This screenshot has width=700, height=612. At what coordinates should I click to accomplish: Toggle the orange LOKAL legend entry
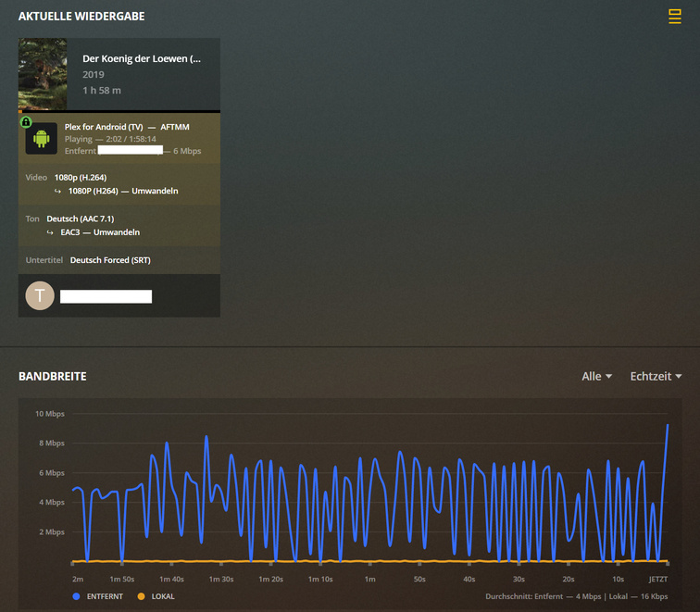(156, 596)
